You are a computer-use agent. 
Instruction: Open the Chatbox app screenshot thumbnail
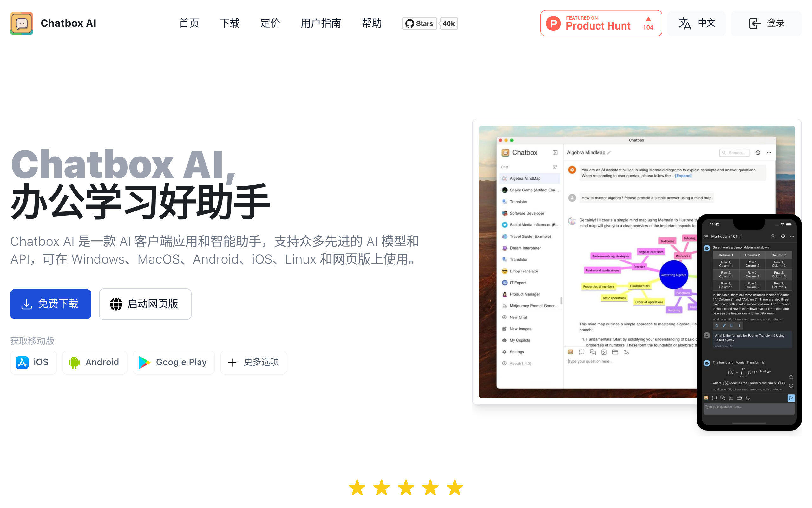tap(637, 262)
